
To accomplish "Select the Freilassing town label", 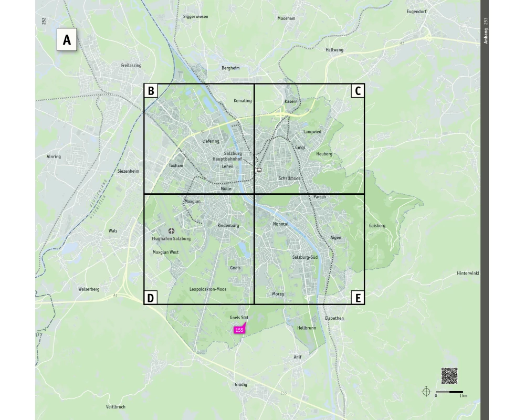I will point(131,66).
